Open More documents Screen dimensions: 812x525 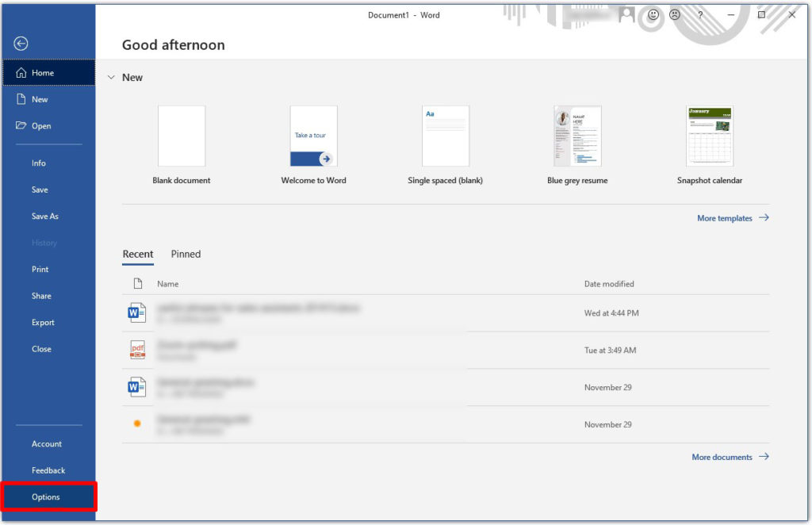pos(722,457)
